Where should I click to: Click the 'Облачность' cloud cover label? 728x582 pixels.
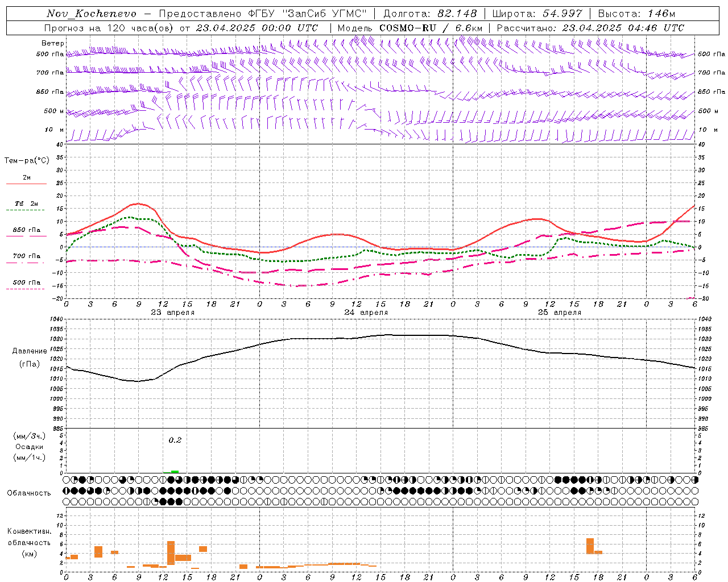29,493
